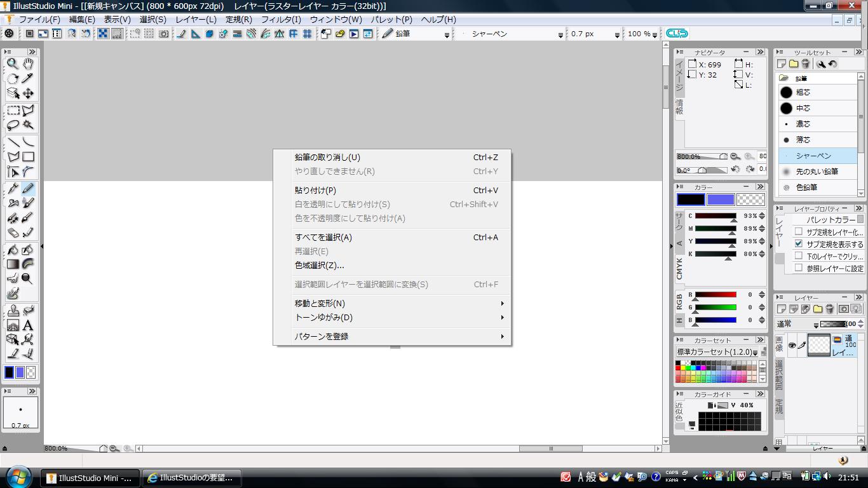Click the CLIP logo button
This screenshot has height=488, width=868.
(x=677, y=34)
